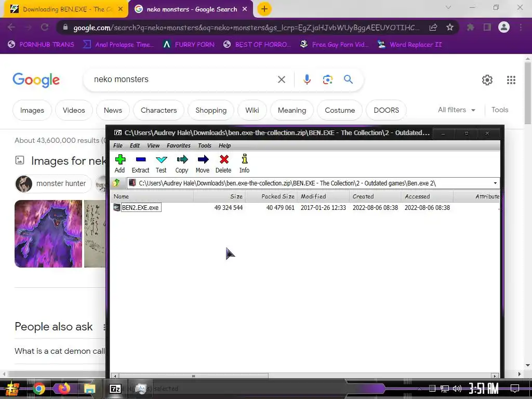Viewport: 532px width, 399px height.
Task: Sort by the Name column header
Action: coord(152,196)
